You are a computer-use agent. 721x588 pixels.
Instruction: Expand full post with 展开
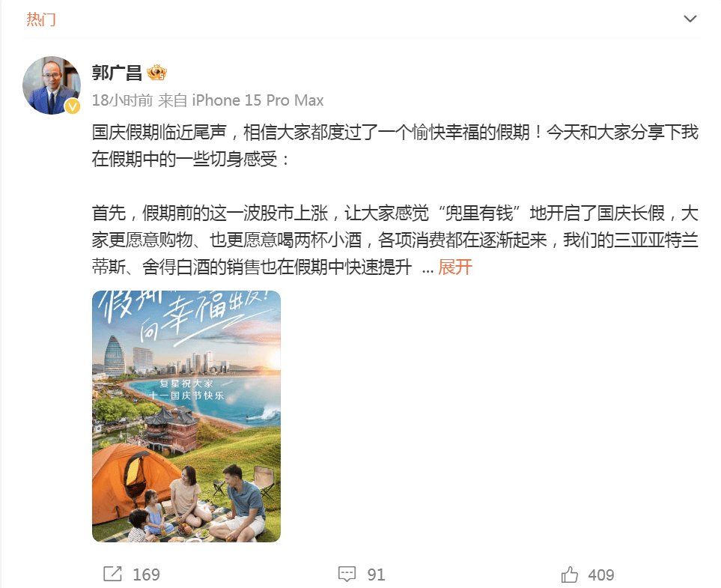455,267
